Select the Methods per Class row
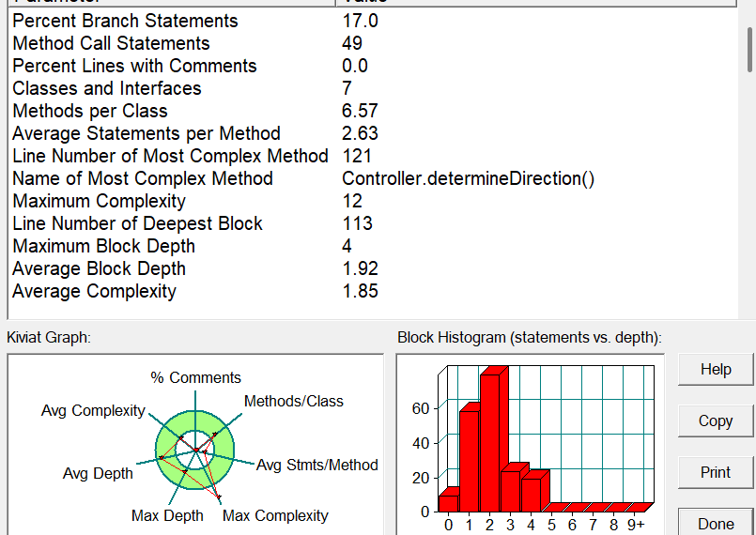The width and height of the screenshot is (756, 535). 373,111
